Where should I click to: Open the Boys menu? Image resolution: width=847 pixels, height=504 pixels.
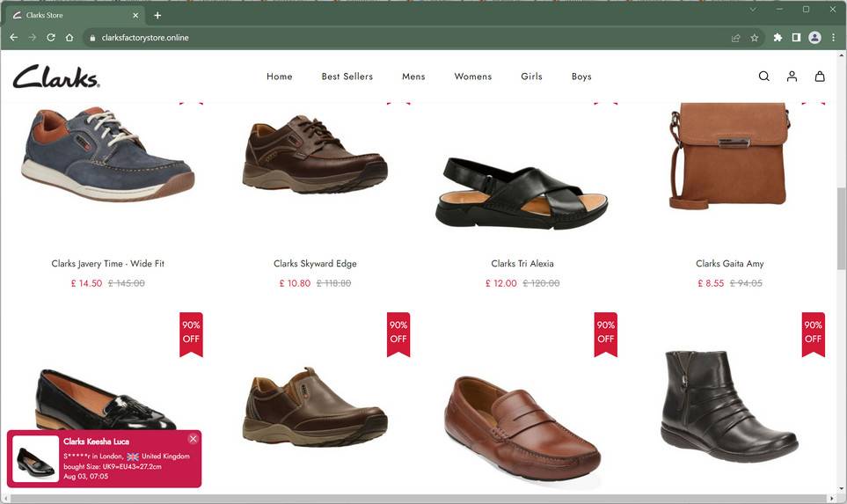click(x=581, y=77)
